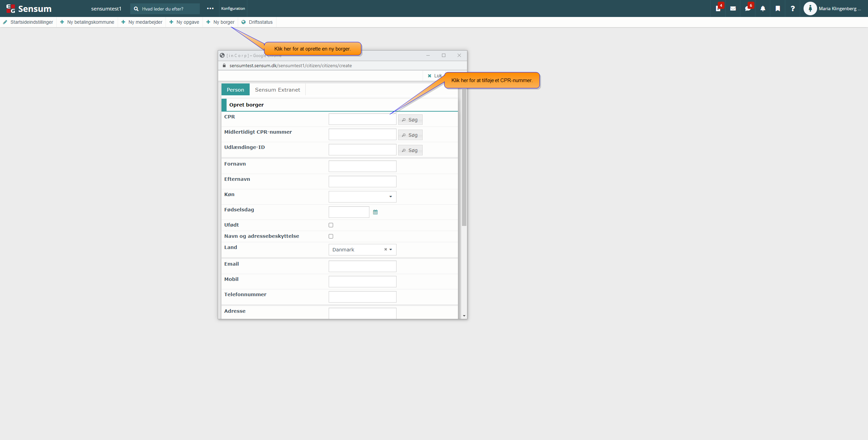Open the chat bubble icon with 6 badge
The image size is (868, 440).
tap(748, 8)
